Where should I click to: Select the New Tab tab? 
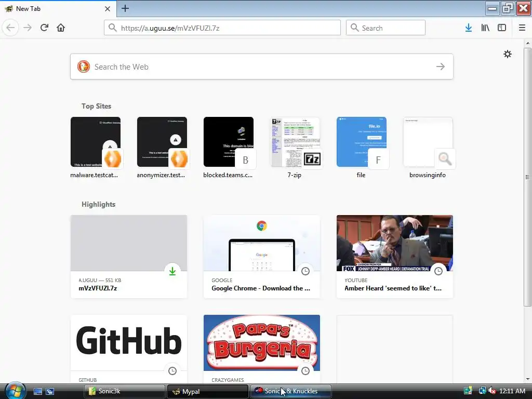[58, 9]
